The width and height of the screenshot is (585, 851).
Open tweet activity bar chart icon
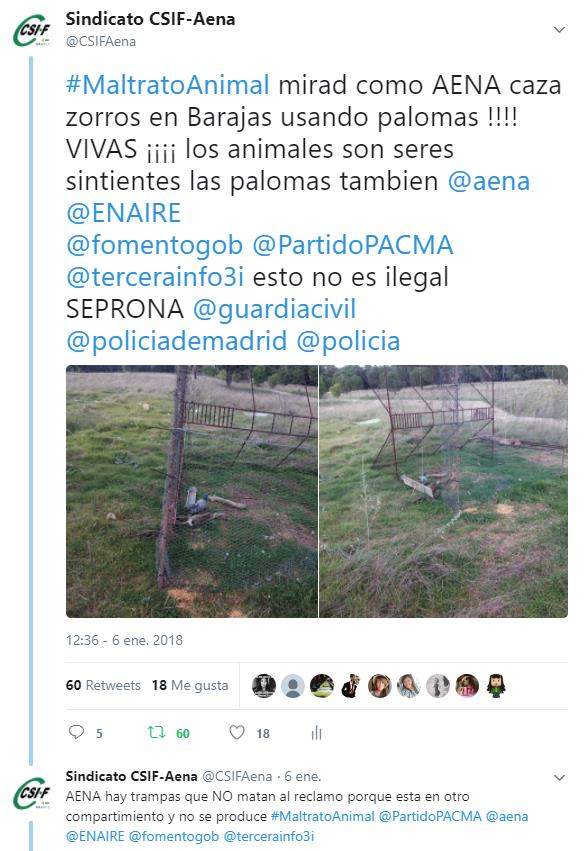316,733
